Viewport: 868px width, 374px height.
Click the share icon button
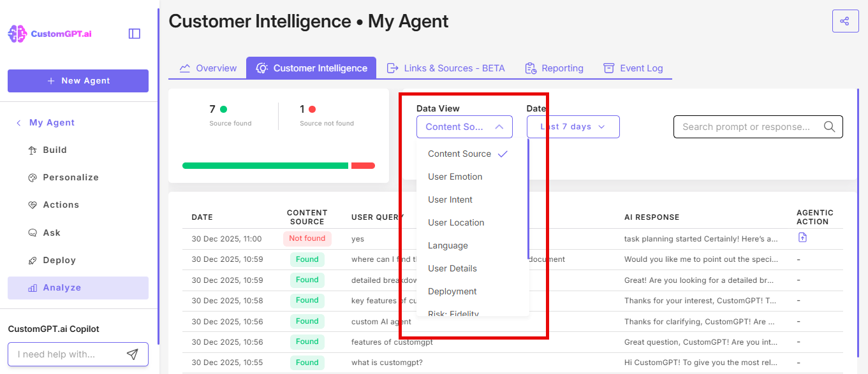coord(845,21)
